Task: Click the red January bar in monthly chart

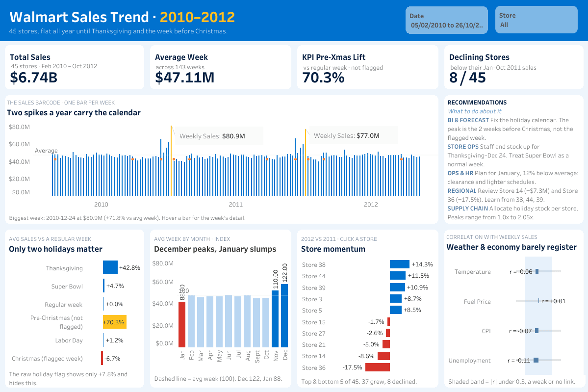Action: click(182, 324)
